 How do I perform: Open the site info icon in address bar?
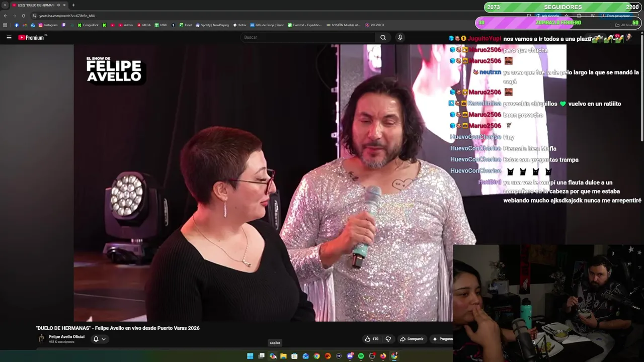click(x=35, y=16)
